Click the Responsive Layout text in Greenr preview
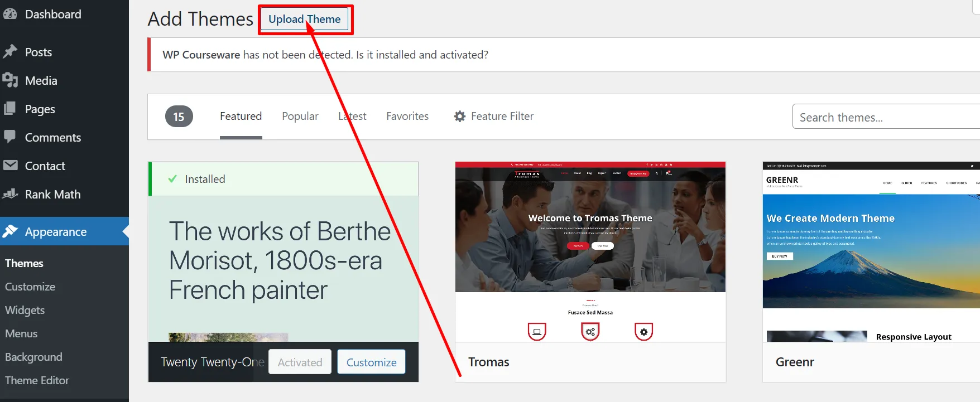Viewport: 980px width, 402px height. click(x=914, y=337)
